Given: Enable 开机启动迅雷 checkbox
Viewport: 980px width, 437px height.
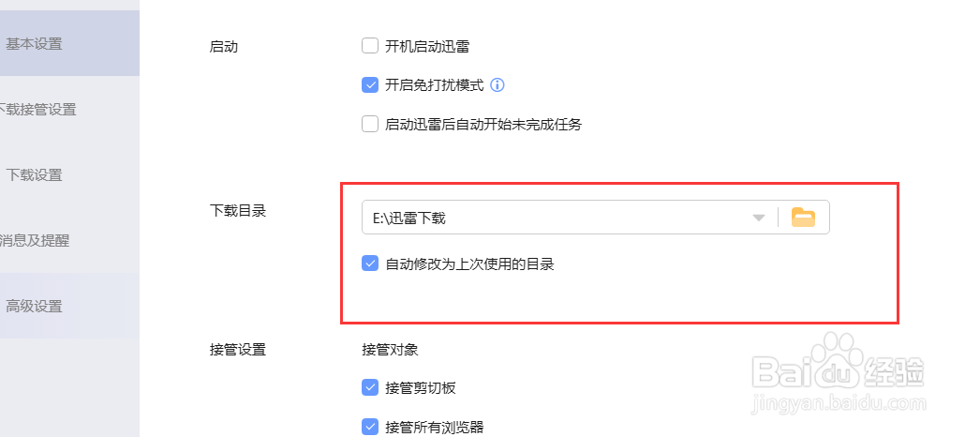Looking at the screenshot, I should pos(370,46).
